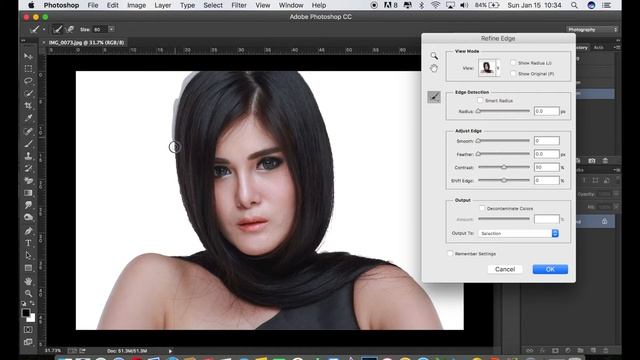Click the Shift Edge slider handle
The width and height of the screenshot is (640, 360).
click(504, 180)
